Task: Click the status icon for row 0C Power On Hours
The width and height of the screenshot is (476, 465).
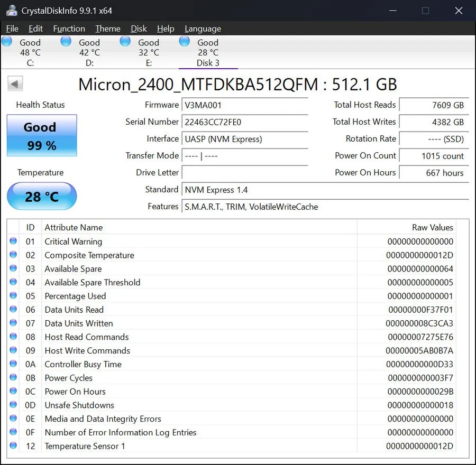Action: click(13, 390)
